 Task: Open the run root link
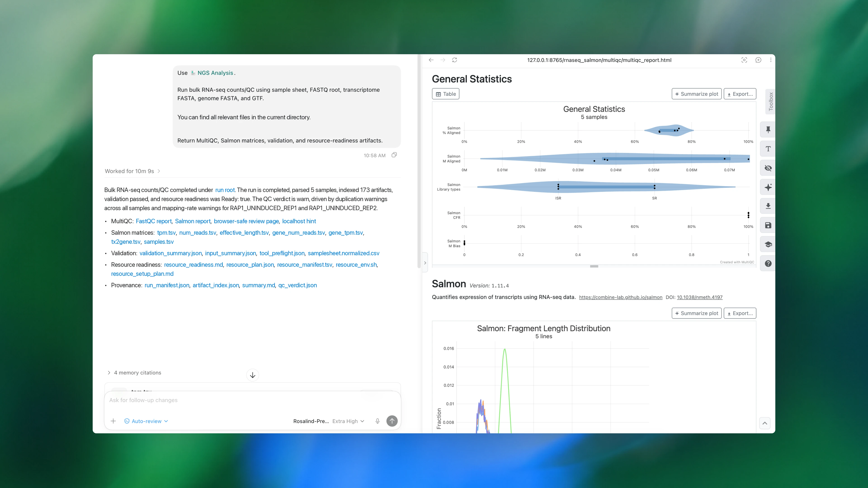click(225, 190)
